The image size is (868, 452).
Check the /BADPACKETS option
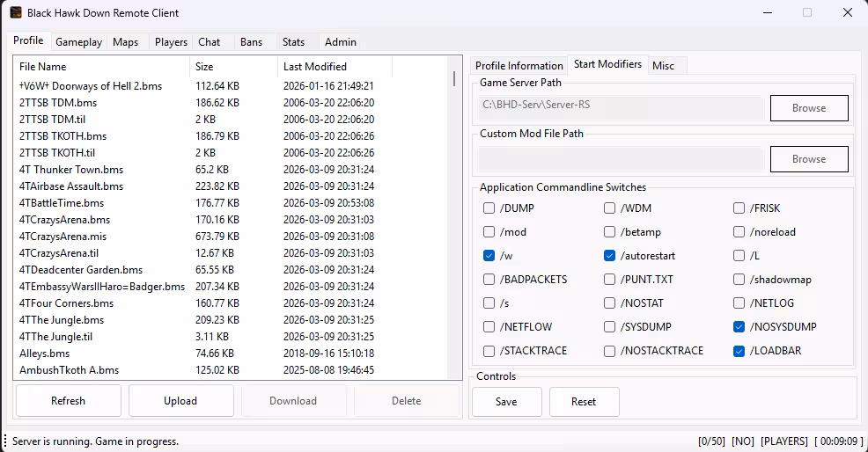[489, 280]
